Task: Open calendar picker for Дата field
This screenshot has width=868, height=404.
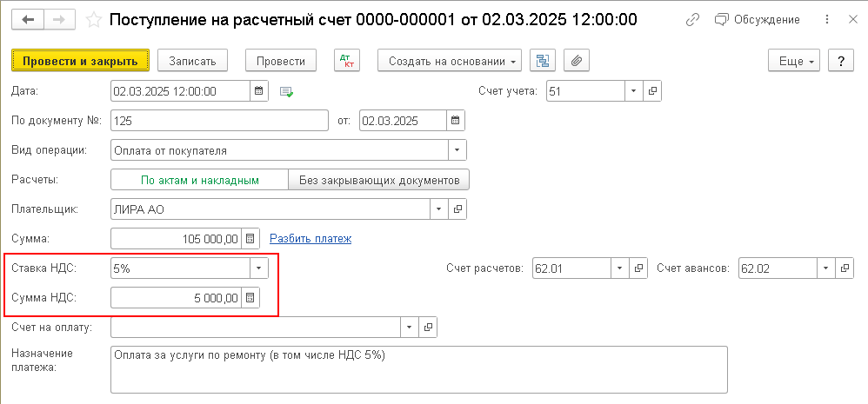Action: coord(258,91)
